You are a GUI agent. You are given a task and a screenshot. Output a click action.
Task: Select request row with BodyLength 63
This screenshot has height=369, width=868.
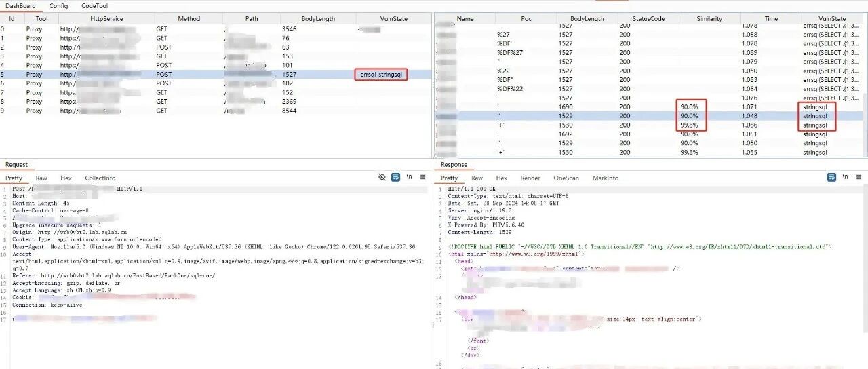pos(216,47)
